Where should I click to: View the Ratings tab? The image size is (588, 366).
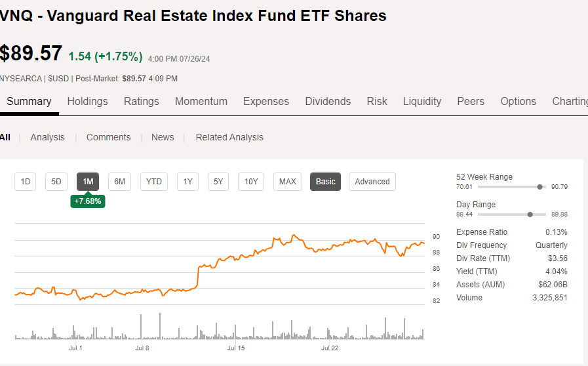tap(142, 102)
